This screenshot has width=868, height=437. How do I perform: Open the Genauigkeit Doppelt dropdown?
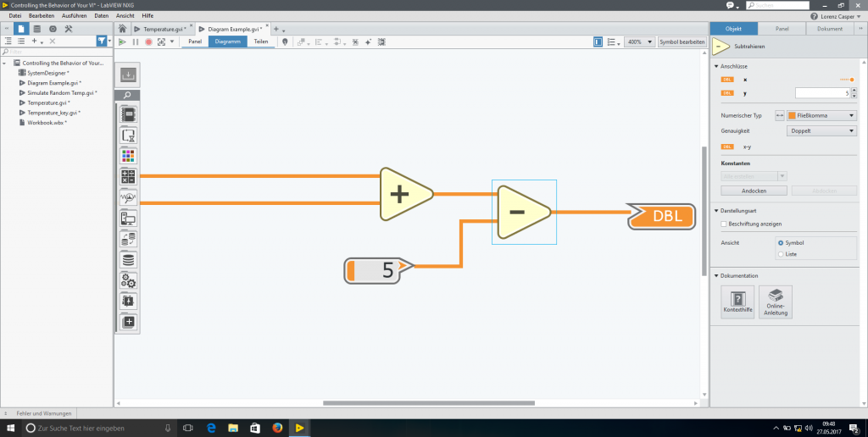point(822,131)
